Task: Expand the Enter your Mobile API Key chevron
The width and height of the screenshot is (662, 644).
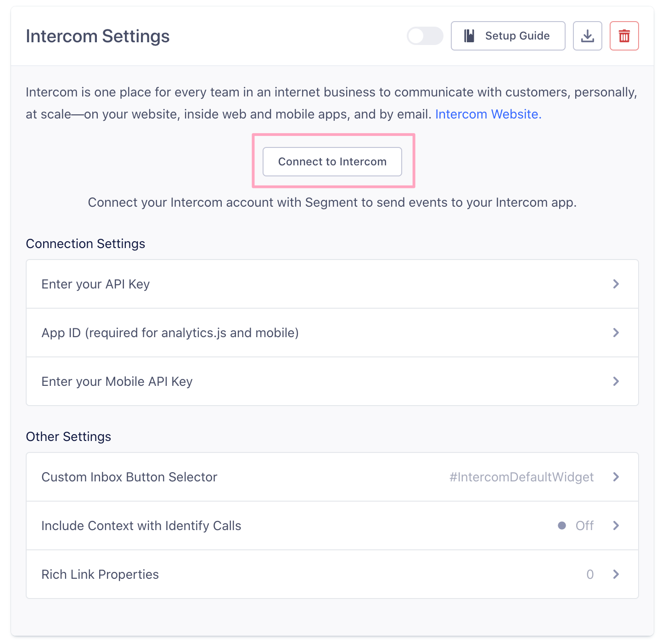Action: (x=616, y=381)
